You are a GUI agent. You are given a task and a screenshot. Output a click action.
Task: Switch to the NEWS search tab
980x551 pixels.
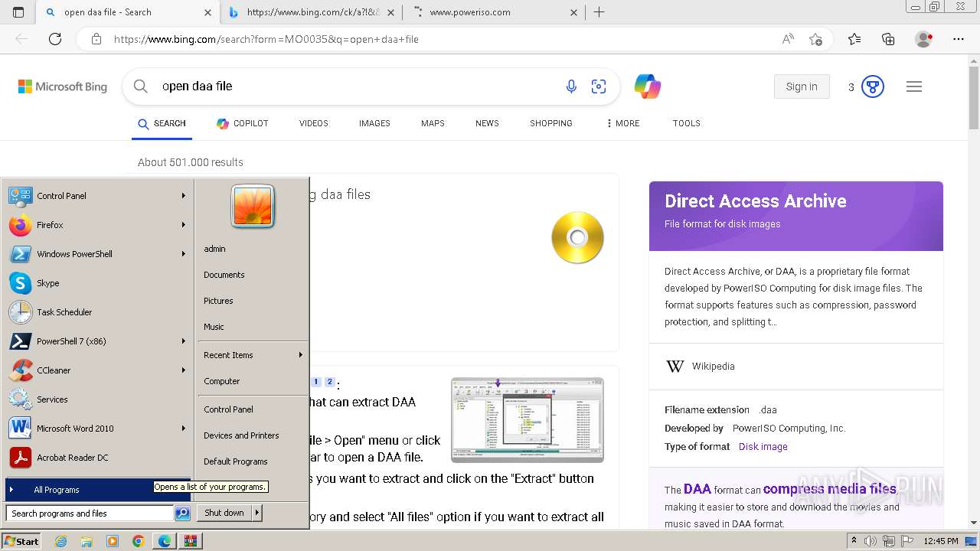pyautogui.click(x=487, y=123)
